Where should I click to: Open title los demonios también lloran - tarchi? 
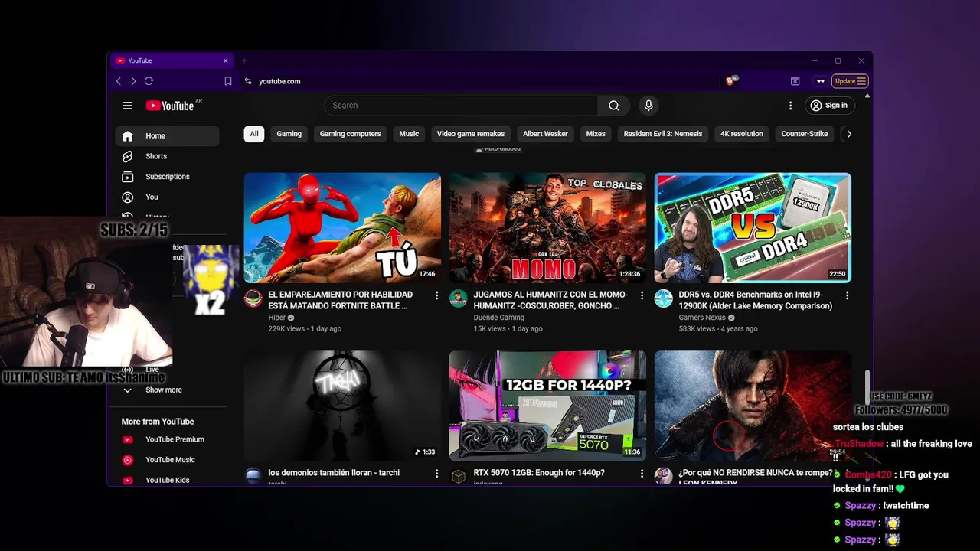click(334, 473)
